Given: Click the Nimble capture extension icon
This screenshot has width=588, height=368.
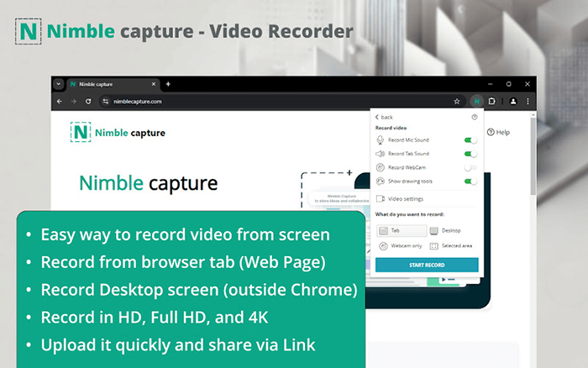Looking at the screenshot, I should coord(475,101).
